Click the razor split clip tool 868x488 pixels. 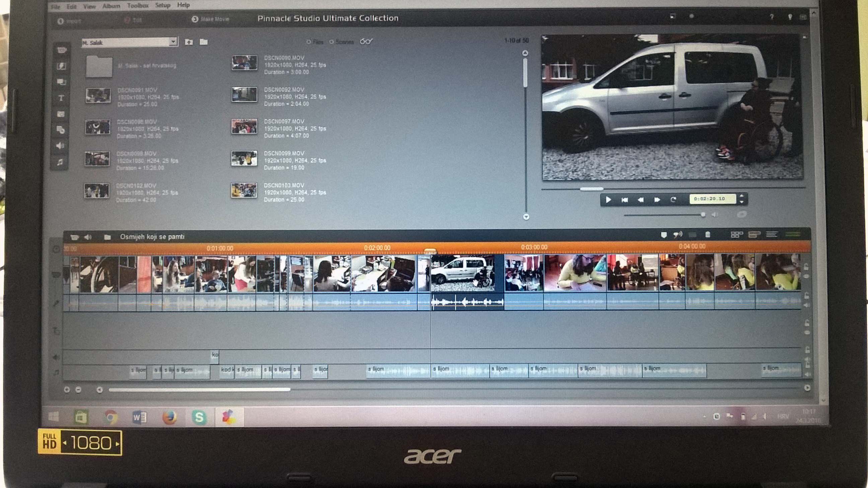[693, 235]
